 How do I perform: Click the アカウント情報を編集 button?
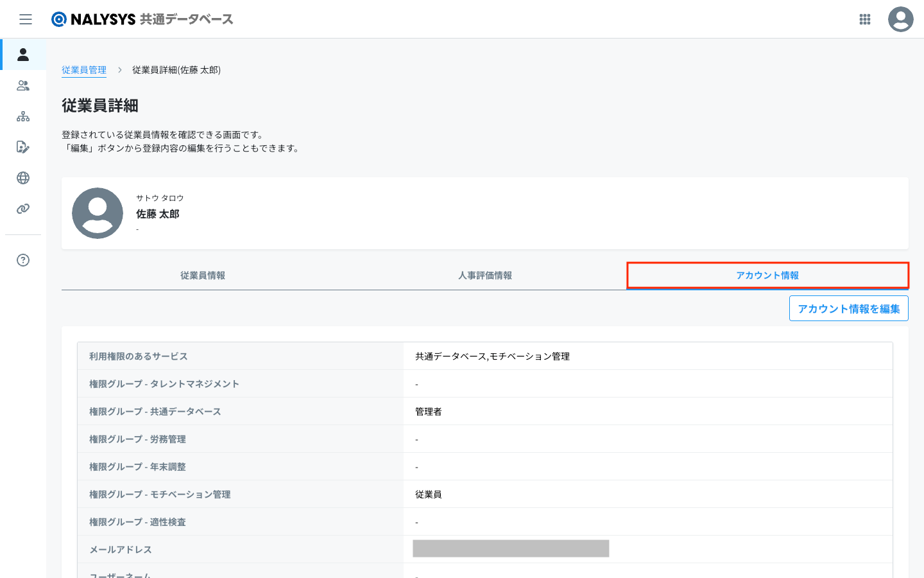pyautogui.click(x=848, y=309)
